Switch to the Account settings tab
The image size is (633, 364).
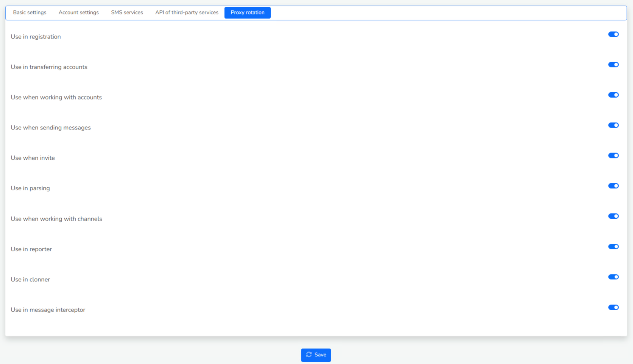tap(79, 12)
